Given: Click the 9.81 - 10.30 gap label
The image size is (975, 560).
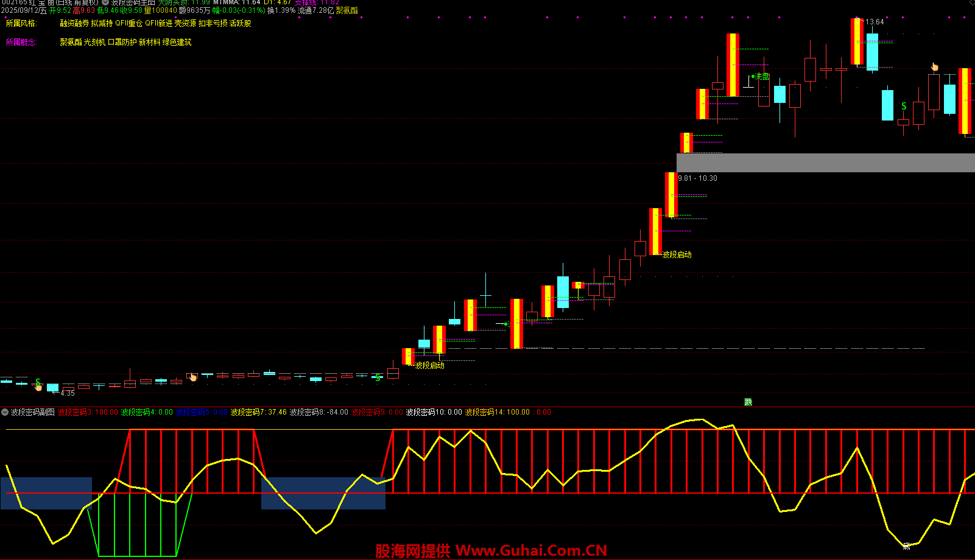Looking at the screenshot, I should [698, 178].
